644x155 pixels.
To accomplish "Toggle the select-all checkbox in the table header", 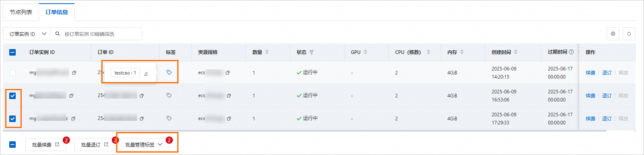I will (12, 52).
